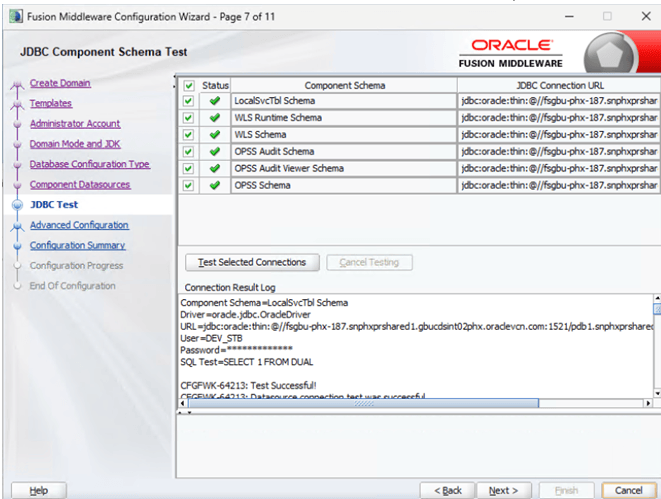
Task: Click the log scroll right arrow
Action: coord(648,403)
